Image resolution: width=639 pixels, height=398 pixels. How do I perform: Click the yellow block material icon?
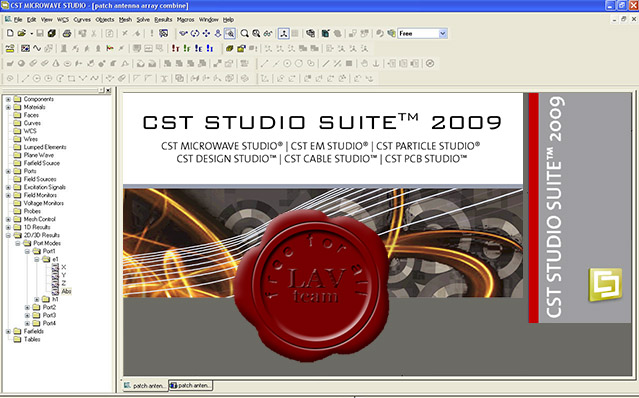point(230,48)
